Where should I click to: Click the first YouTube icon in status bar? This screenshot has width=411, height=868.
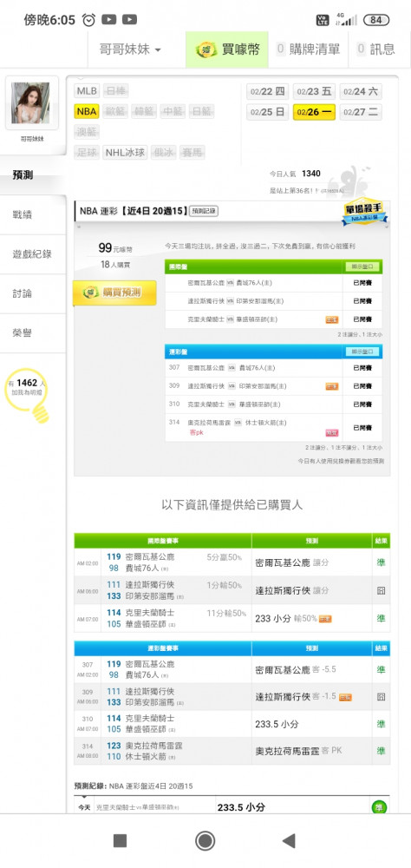(109, 20)
